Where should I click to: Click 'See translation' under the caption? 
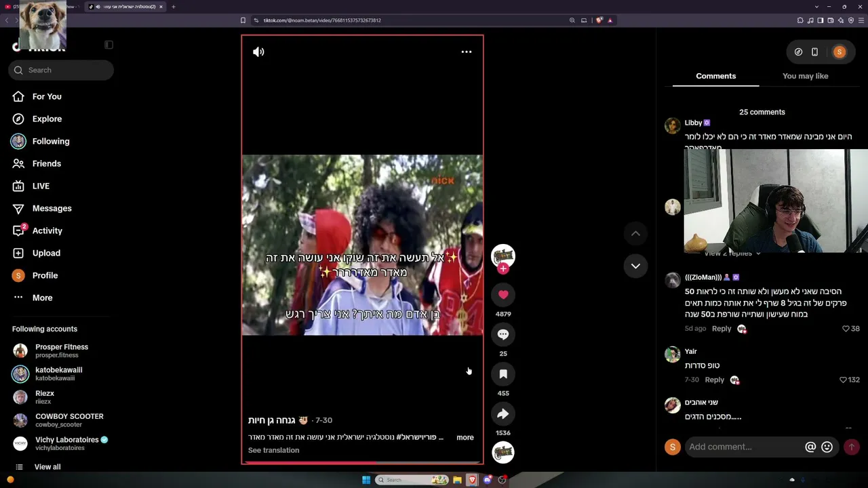[x=273, y=450]
